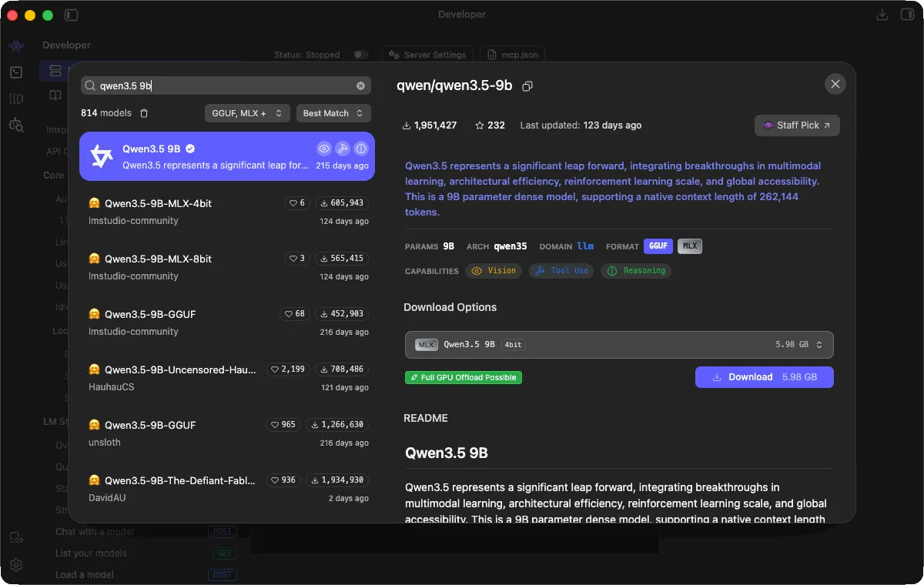Screen dimensions: 924x585
Task: Select the GGUF format badge
Action: tap(658, 246)
